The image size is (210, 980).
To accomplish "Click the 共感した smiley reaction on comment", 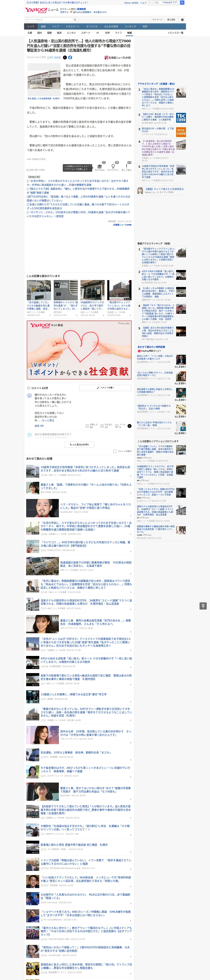I will [x=91, y=426].
